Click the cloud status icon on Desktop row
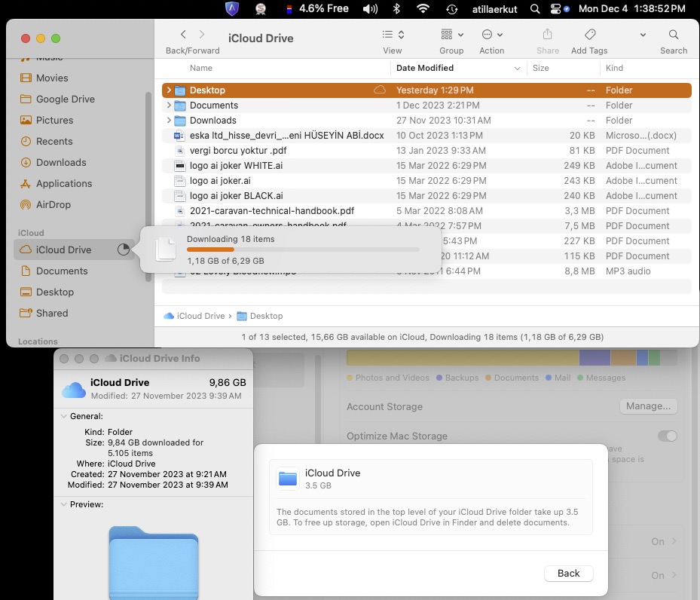This screenshot has width=700, height=600. coord(380,90)
